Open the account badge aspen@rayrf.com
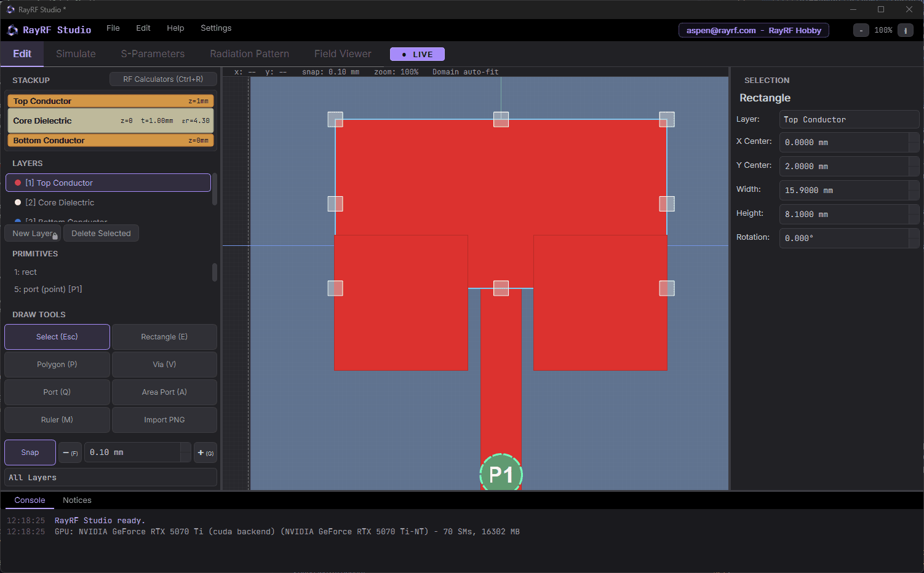 (754, 30)
